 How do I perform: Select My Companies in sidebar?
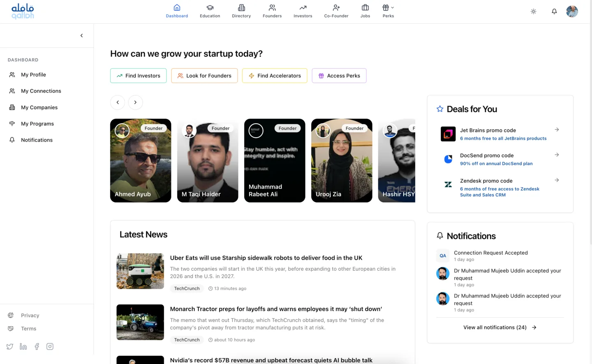tap(39, 107)
